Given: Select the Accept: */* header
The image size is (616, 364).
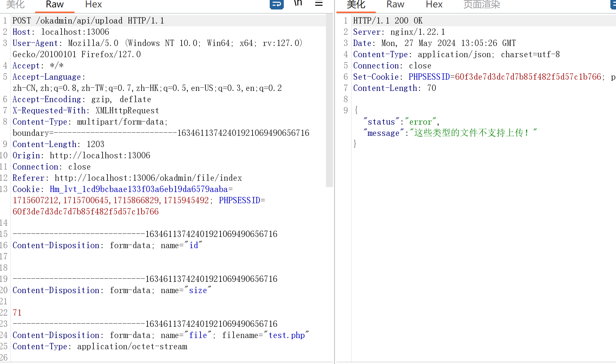Looking at the screenshot, I should click(x=38, y=66).
